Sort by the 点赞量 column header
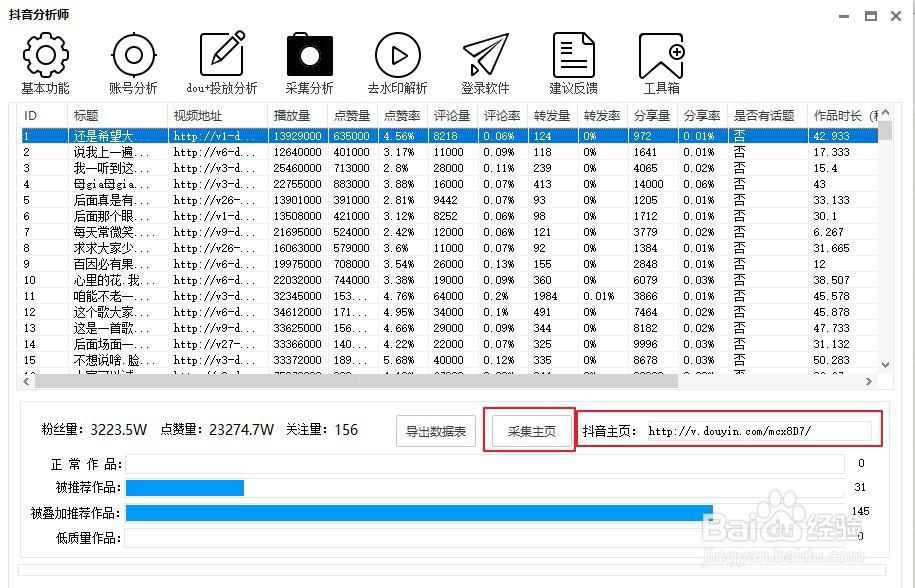The height and width of the screenshot is (588, 915). pos(352,116)
